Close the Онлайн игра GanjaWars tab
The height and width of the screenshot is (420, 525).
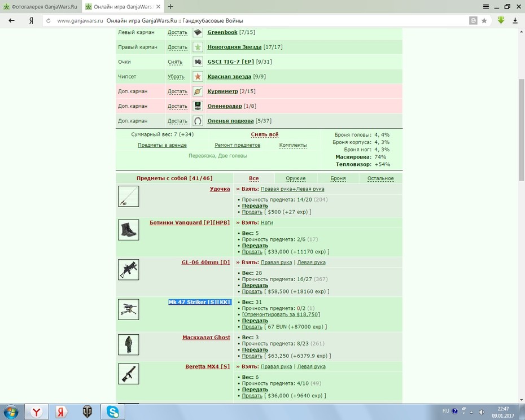[159, 7]
